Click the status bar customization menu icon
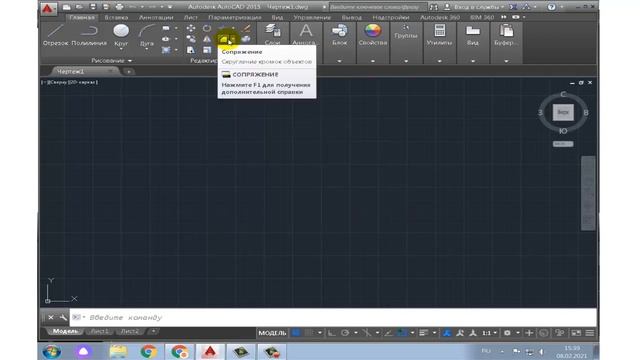This screenshot has height=360, width=640. coord(590,333)
